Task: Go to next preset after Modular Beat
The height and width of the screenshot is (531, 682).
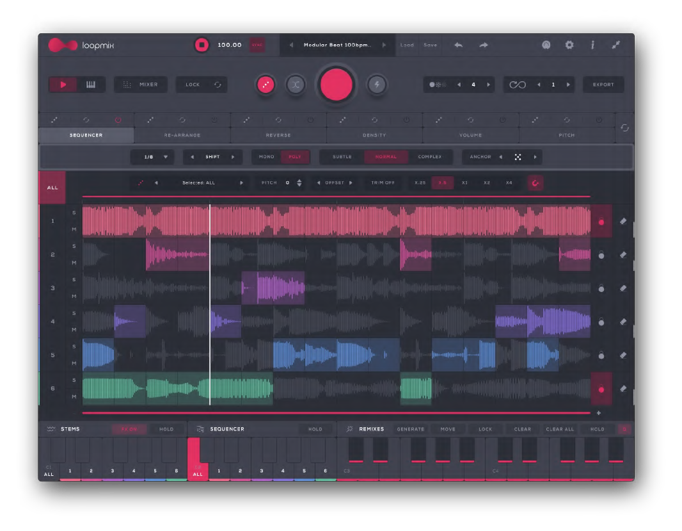Action: coord(383,45)
